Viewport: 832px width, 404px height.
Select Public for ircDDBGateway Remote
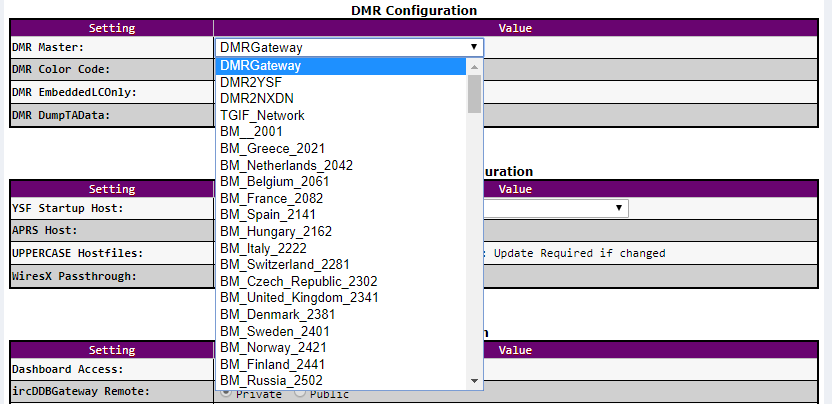click(x=299, y=393)
